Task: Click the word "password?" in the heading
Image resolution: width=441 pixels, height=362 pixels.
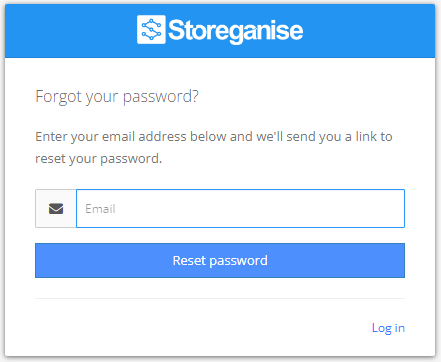Action: 161,97
